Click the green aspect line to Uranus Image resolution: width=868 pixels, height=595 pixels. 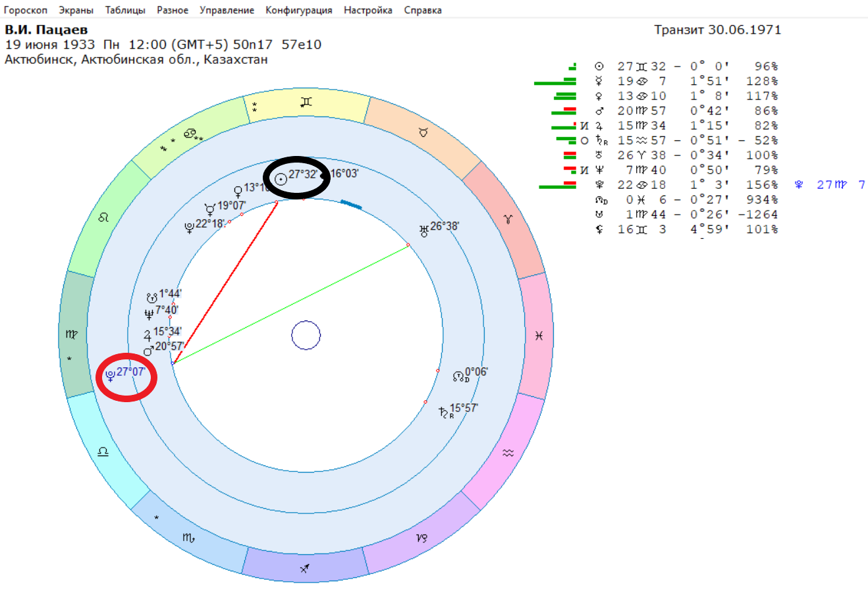click(290, 303)
